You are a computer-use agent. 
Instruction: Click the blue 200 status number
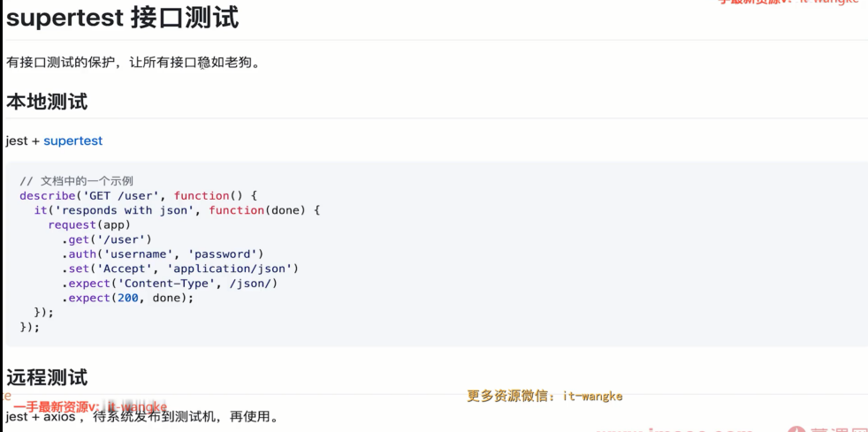pyautogui.click(x=128, y=298)
